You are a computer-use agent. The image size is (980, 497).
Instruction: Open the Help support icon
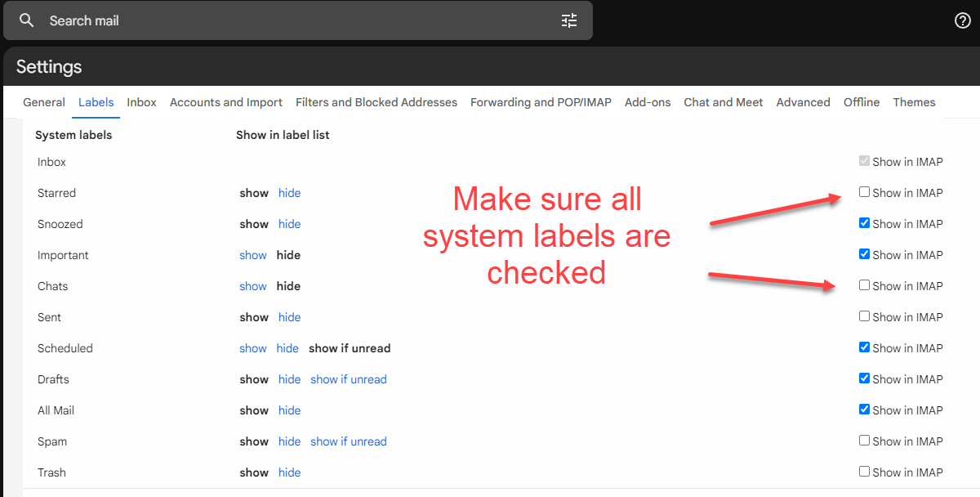(962, 20)
